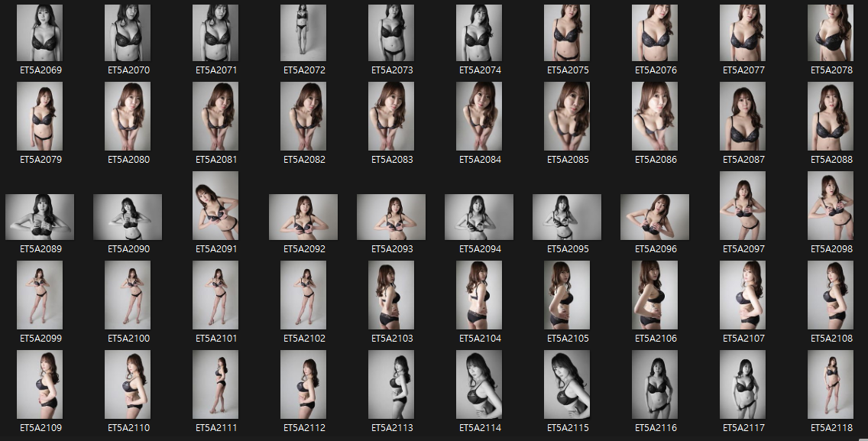Select the portrait thumbnail ET5A2080
The height and width of the screenshot is (441, 868).
(128, 116)
